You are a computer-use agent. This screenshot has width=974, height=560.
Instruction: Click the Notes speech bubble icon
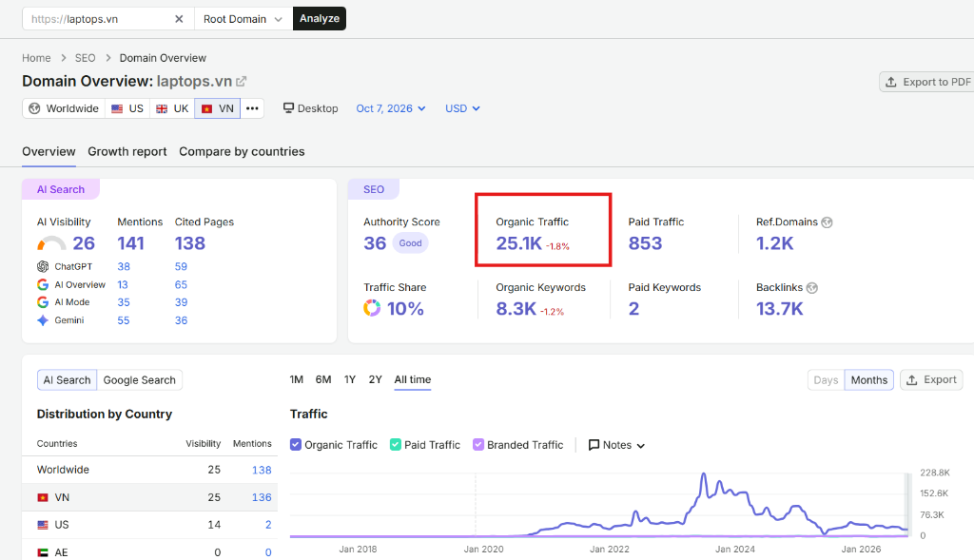tap(594, 445)
